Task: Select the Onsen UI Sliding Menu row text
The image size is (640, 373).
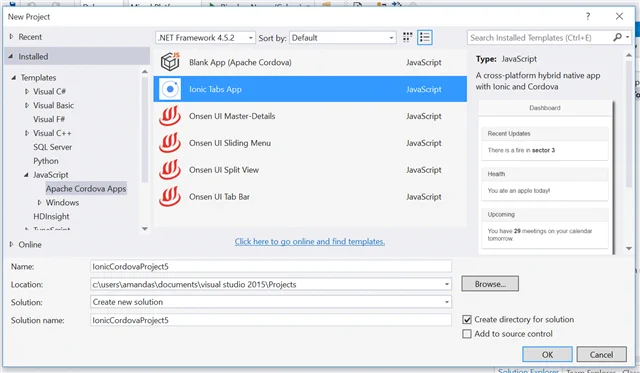Action: (230, 143)
